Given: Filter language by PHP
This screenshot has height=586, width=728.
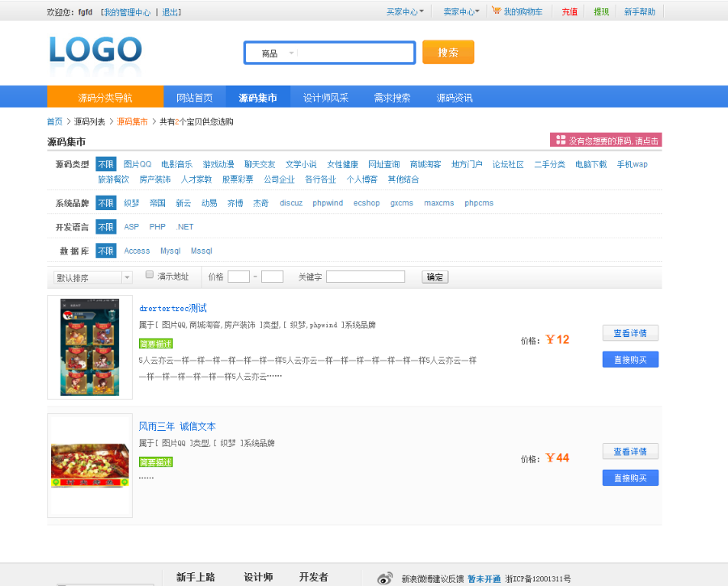Looking at the screenshot, I should point(158,227).
